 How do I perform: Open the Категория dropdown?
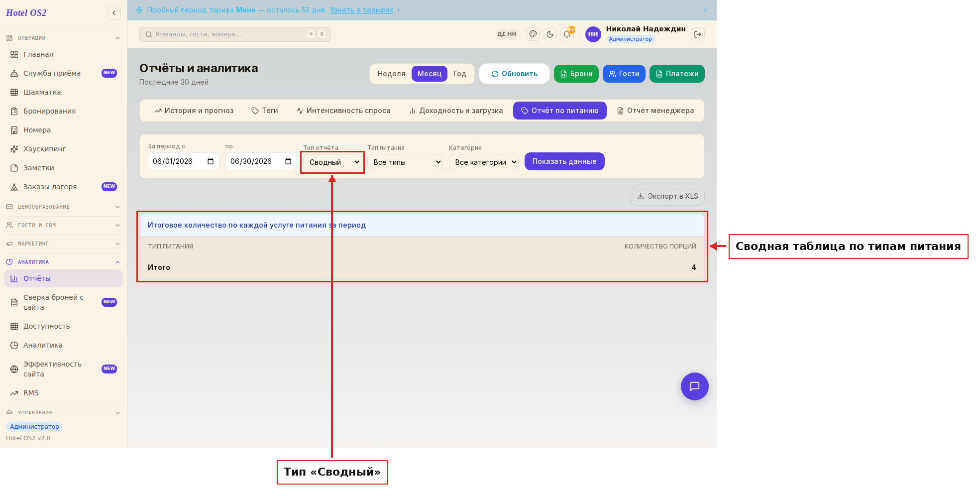click(x=484, y=162)
